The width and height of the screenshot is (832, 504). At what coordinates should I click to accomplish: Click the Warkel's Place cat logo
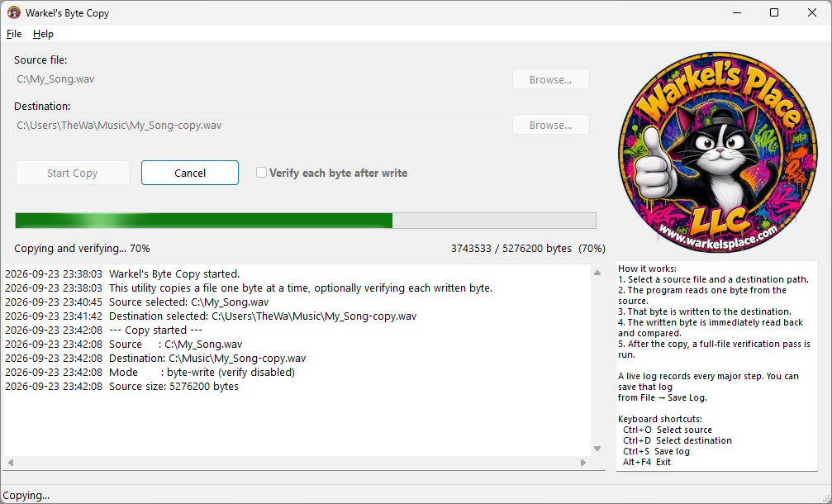717,152
